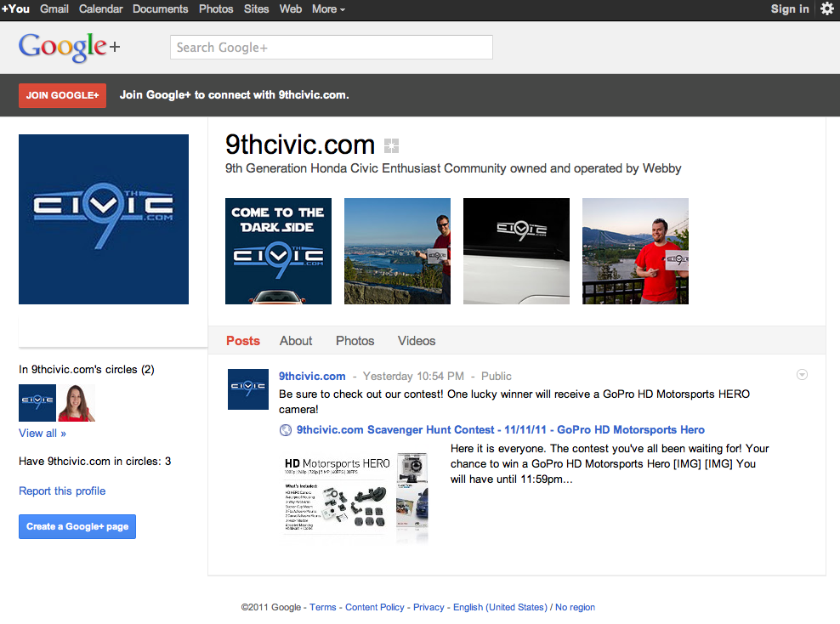Click the woman's profile thumbnail in circles
The height and width of the screenshot is (624, 840).
pos(76,403)
